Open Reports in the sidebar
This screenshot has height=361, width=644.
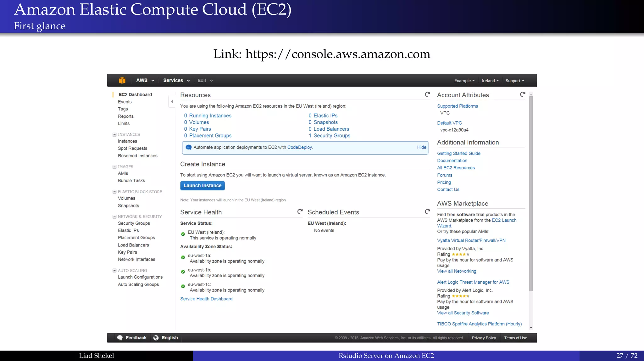[125, 116]
